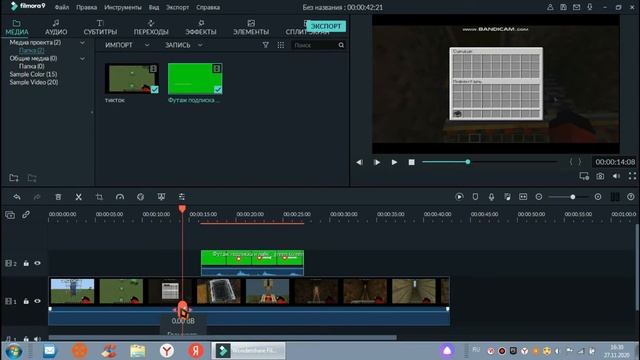This screenshot has width=640, height=360.
Task: Delete the media folder icon
Action: click(x=32, y=178)
